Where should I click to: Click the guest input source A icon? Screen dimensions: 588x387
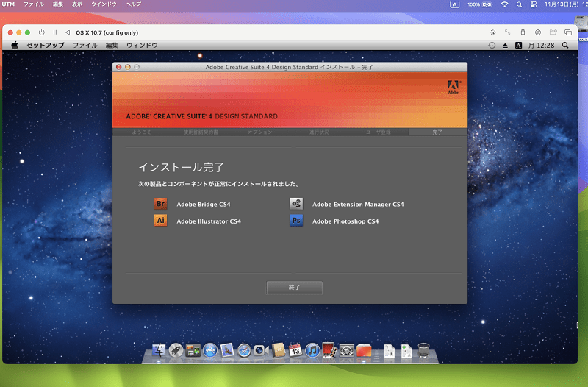pyautogui.click(x=518, y=46)
